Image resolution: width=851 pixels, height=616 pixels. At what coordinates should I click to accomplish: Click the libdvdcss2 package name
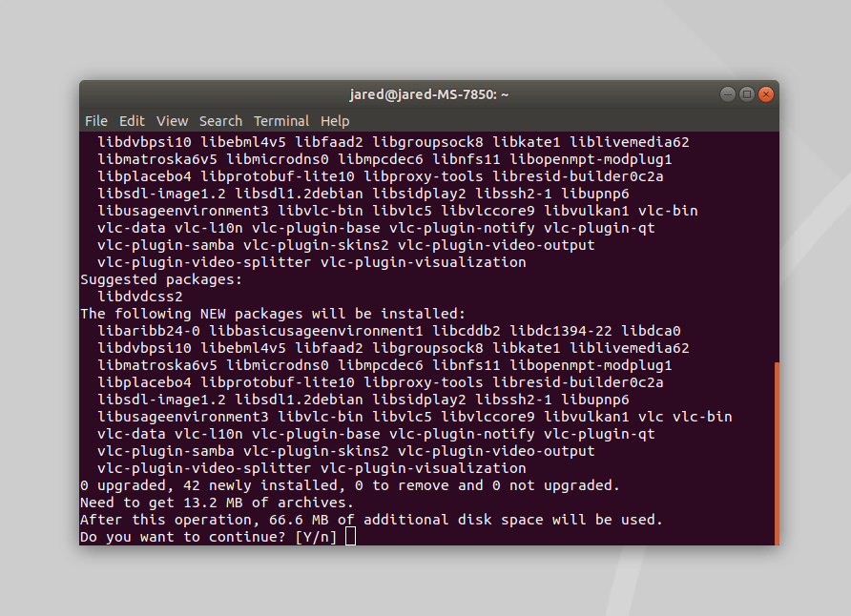click(140, 297)
